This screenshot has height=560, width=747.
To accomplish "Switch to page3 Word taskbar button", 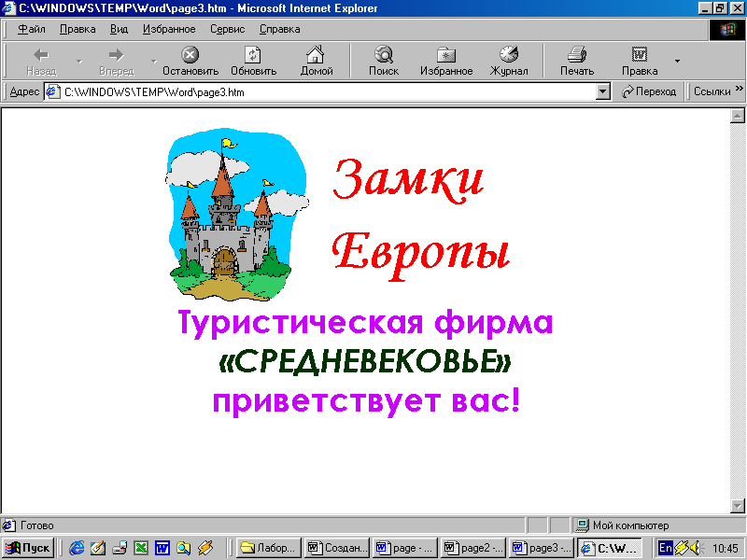I will point(542,548).
